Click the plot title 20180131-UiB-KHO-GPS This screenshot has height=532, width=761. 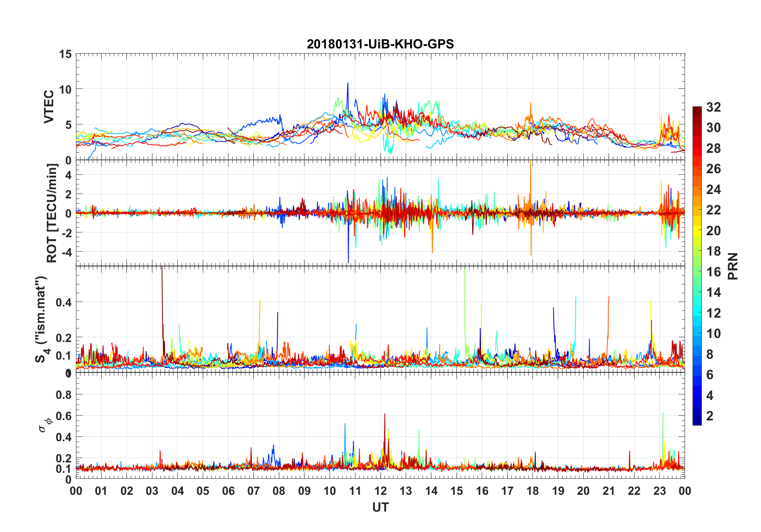[380, 44]
